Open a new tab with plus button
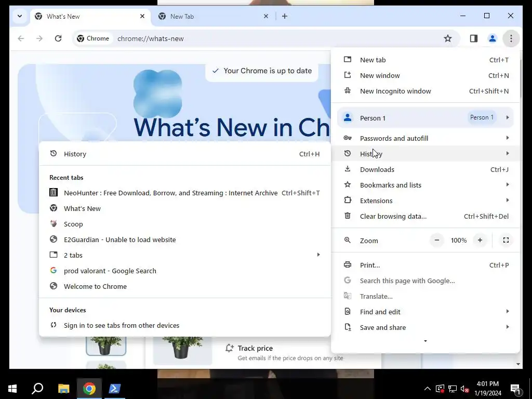This screenshot has height=399, width=532. [285, 16]
